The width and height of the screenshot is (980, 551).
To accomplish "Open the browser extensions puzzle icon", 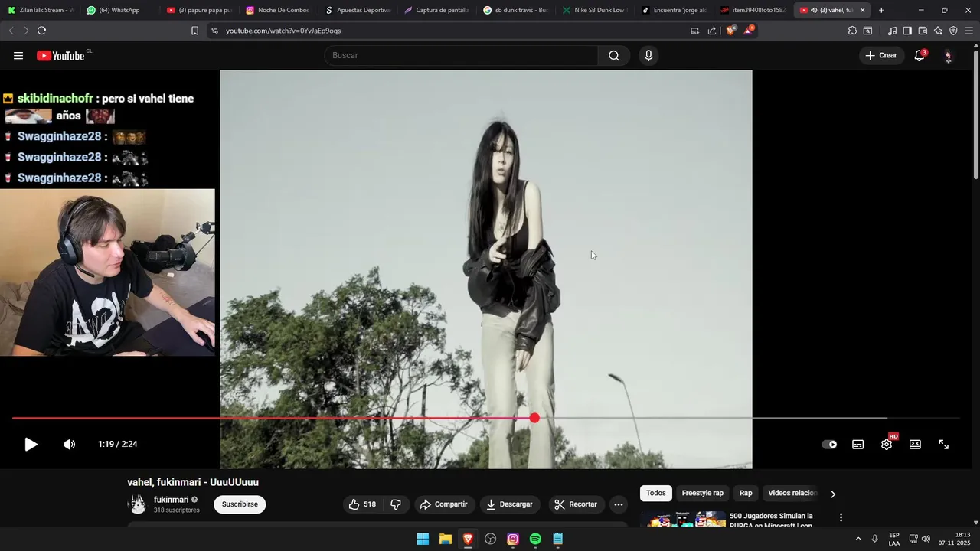I will 852,31.
